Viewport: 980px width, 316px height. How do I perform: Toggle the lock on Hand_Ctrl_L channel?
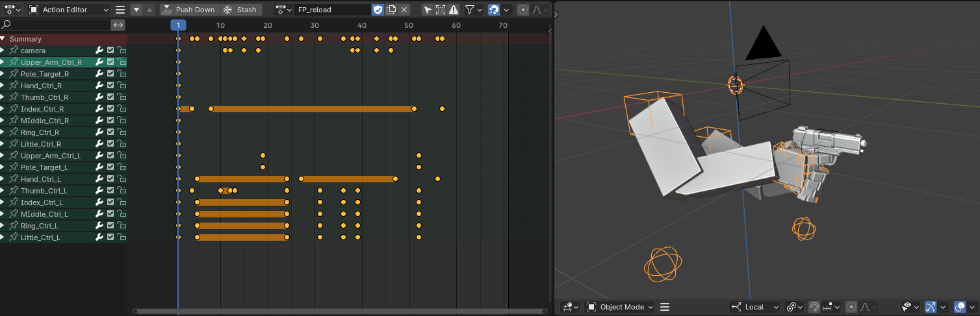(x=122, y=179)
